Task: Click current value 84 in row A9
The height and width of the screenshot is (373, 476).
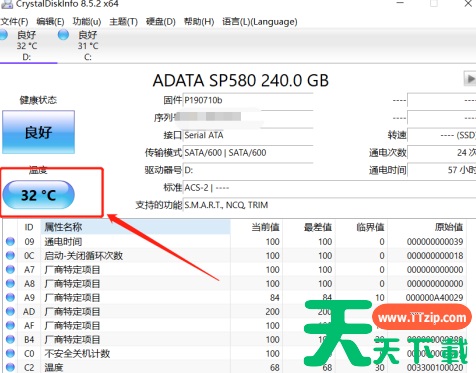Action: coord(275,298)
